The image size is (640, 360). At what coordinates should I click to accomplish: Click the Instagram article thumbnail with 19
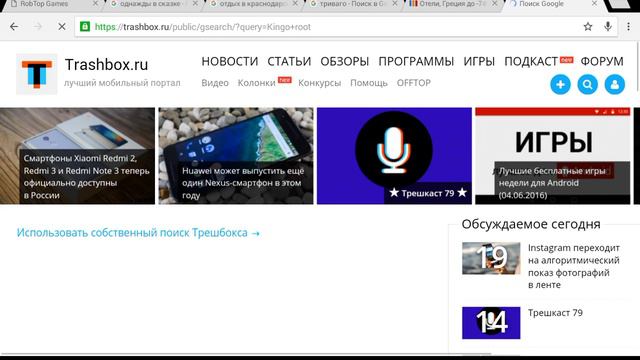coord(491,258)
